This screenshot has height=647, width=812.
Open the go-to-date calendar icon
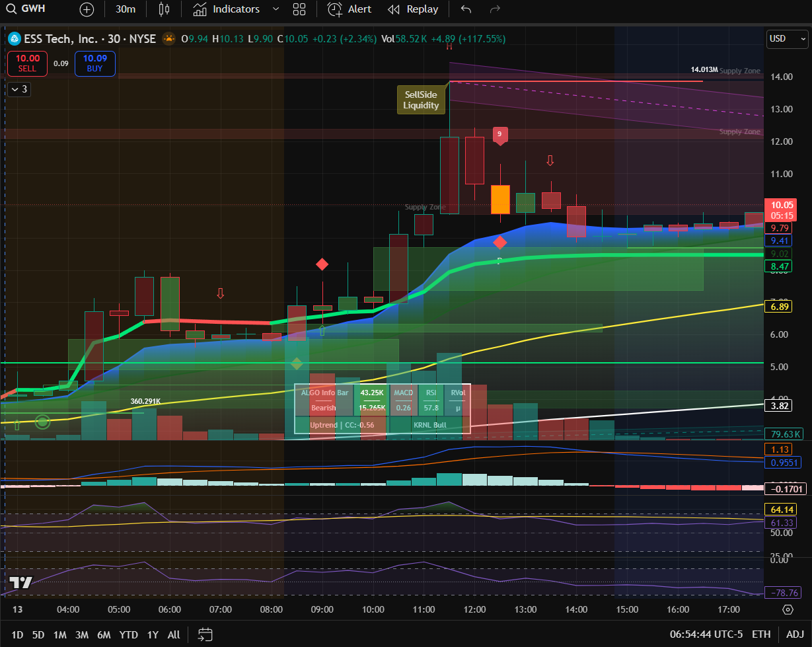point(205,634)
